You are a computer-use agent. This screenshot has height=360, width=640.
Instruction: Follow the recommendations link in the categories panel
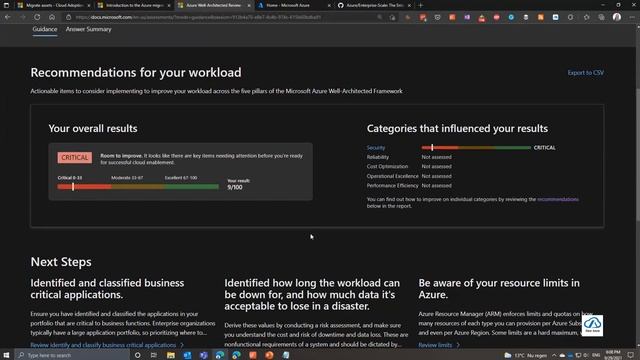[558, 199]
